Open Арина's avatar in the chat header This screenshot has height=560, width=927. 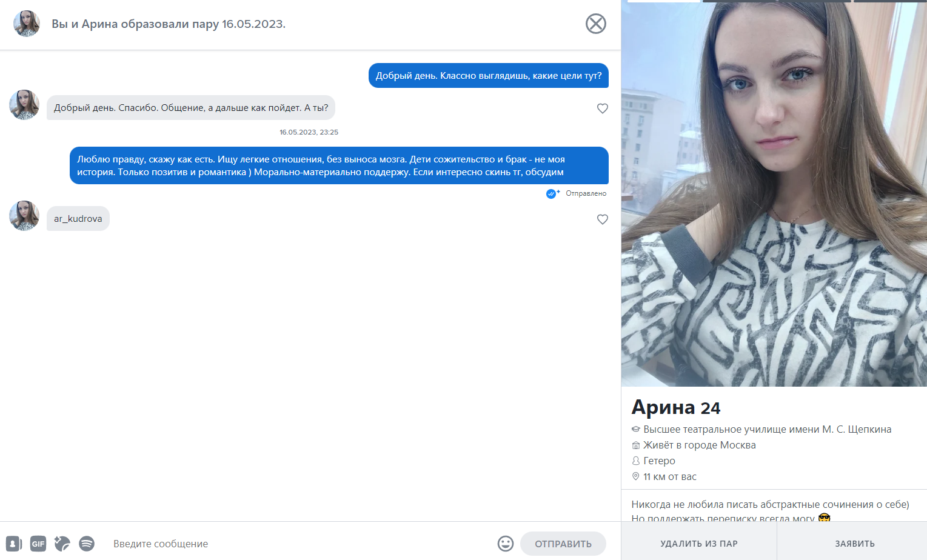point(27,24)
